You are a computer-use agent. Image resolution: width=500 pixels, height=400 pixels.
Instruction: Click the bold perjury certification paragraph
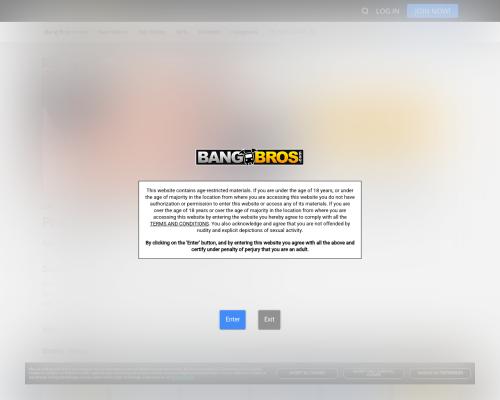coord(250,246)
